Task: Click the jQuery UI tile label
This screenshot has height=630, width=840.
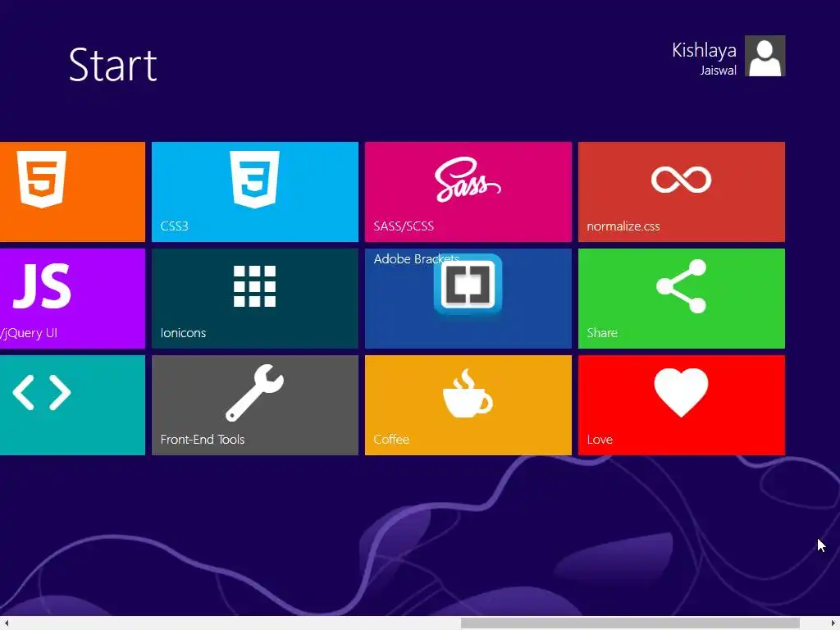Action: 29,333
